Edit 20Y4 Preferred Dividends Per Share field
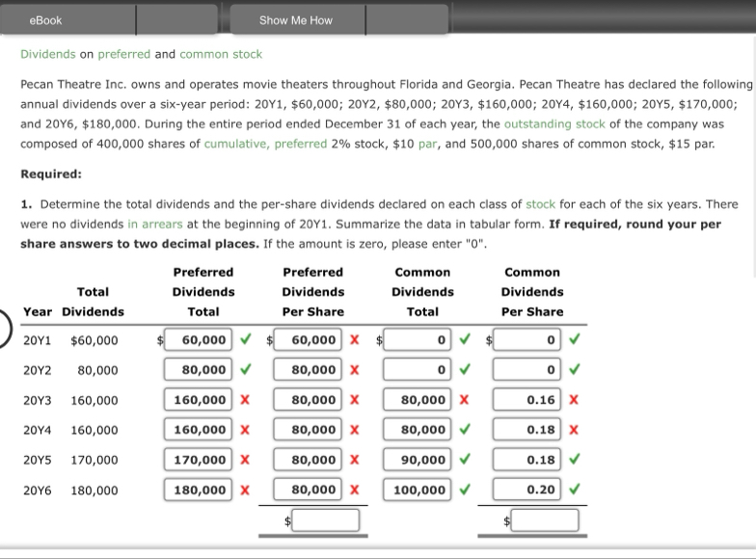Screen dimensions: 756x559 click(x=308, y=430)
